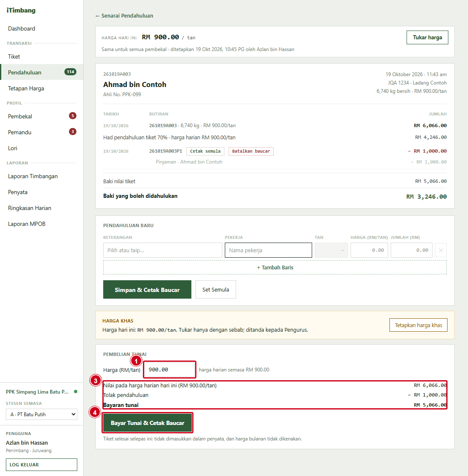Open the Stesen Semasa station dropdown
Screen dimensions: 468x476
pos(41,415)
